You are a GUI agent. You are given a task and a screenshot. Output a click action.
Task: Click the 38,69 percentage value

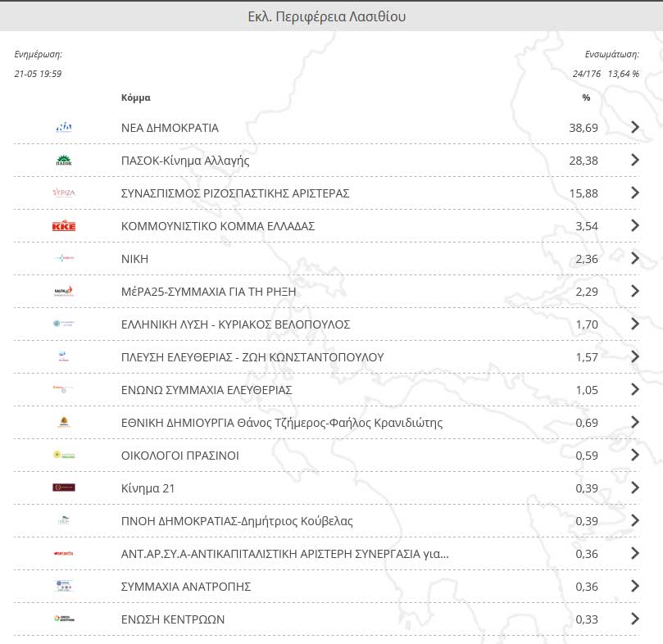pos(583,128)
